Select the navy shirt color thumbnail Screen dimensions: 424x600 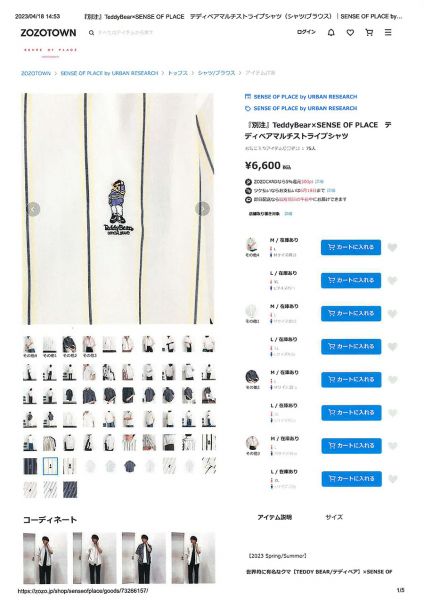click(x=252, y=378)
